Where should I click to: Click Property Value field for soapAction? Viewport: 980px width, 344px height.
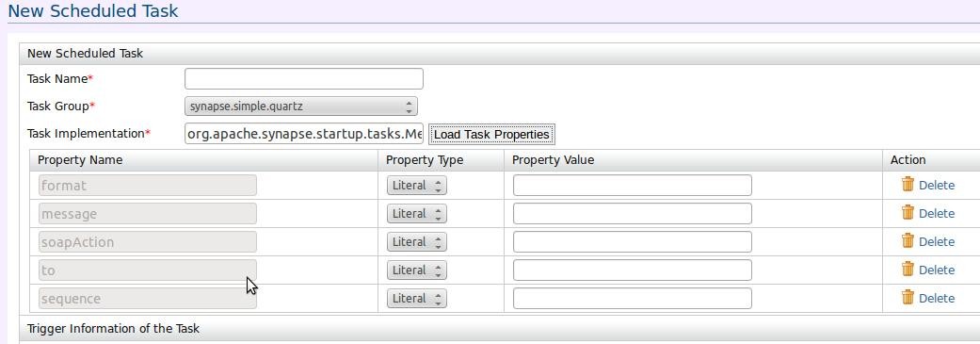[x=632, y=242]
